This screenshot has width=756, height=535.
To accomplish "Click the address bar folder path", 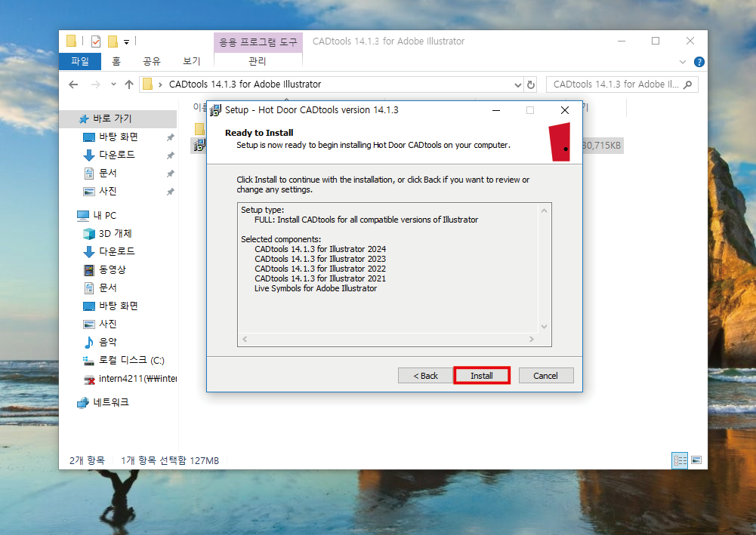I will tap(245, 85).
